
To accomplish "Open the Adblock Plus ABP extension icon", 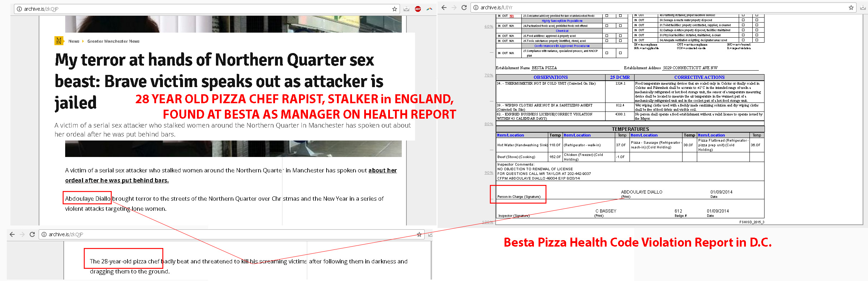I will [418, 9].
